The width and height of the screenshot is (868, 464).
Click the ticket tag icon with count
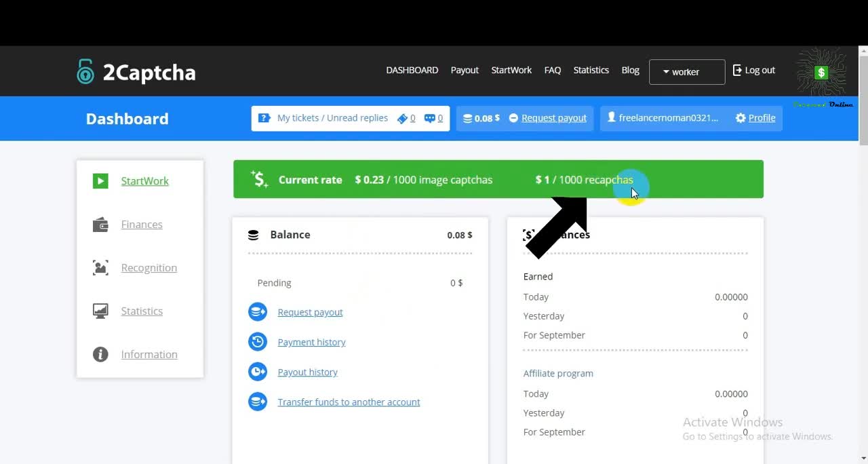402,118
